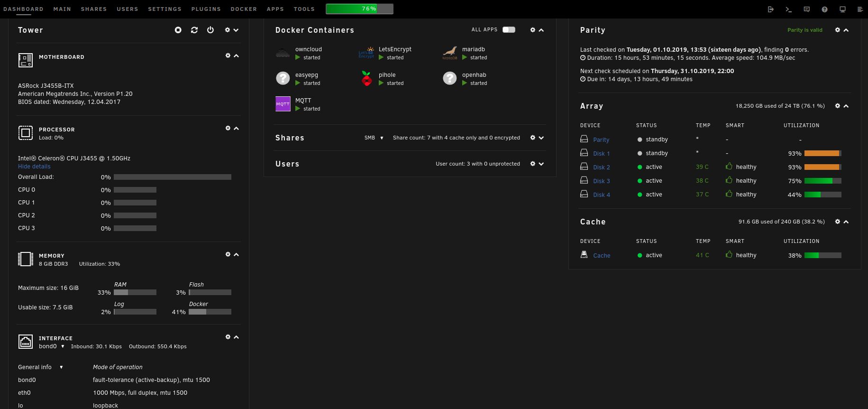
Task: Collapse the Docker Containers panel
Action: pyautogui.click(x=541, y=30)
